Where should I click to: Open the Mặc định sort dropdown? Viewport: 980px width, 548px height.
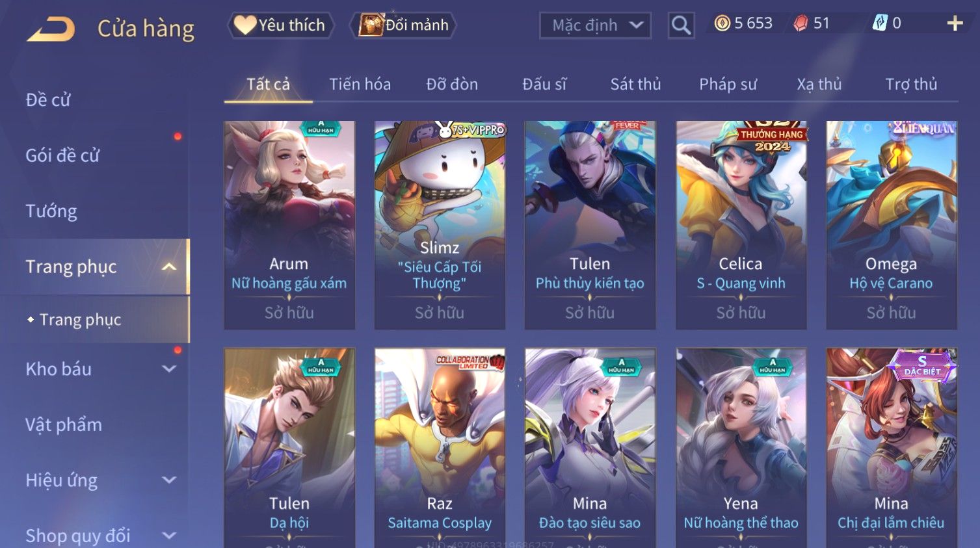pyautogui.click(x=595, y=25)
